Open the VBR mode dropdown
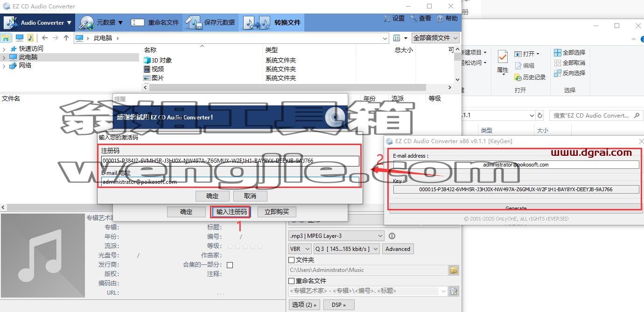Viewport: 644px width, 312px height. [300, 249]
